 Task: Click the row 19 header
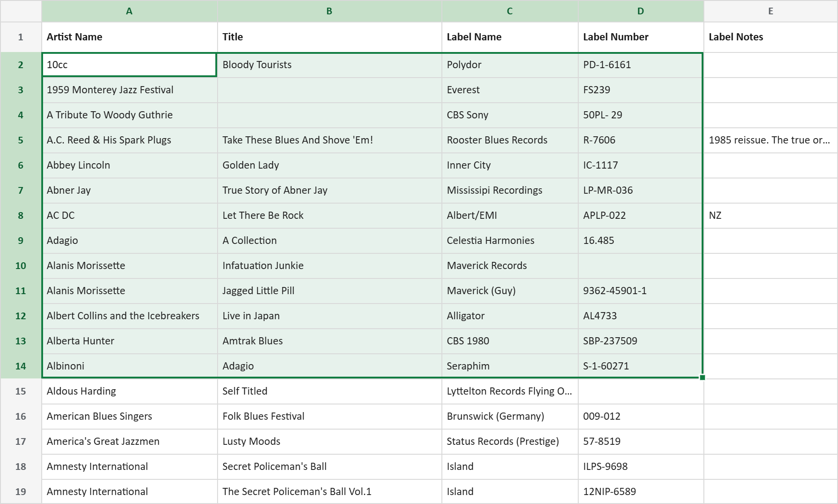(21, 491)
